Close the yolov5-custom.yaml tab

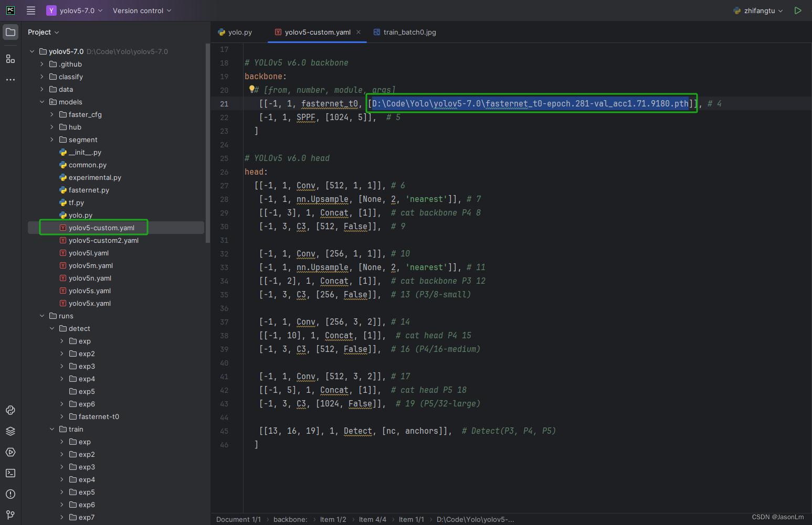[358, 32]
